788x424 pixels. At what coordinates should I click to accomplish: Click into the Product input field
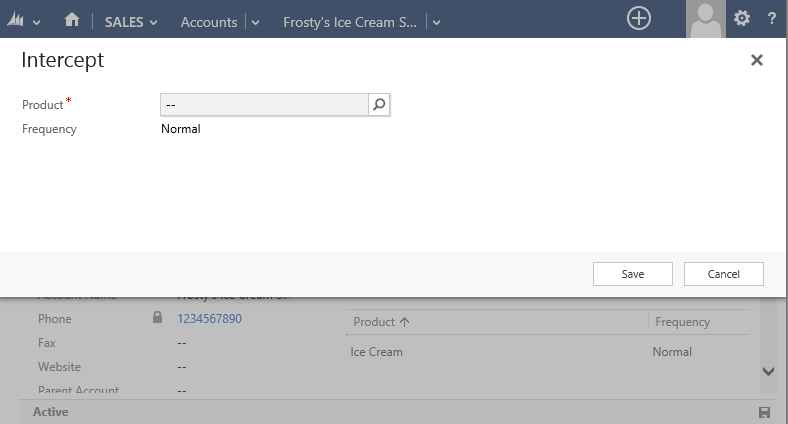(264, 104)
